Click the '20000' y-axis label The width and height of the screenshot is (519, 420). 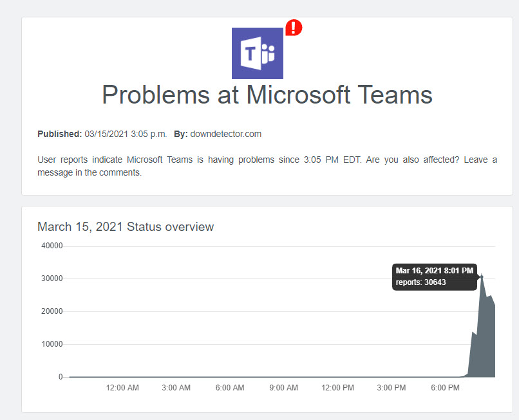pos(52,311)
